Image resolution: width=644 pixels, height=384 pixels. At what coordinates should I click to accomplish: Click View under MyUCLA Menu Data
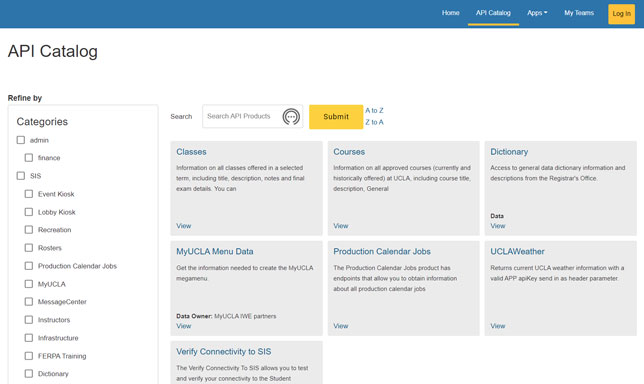pos(184,326)
